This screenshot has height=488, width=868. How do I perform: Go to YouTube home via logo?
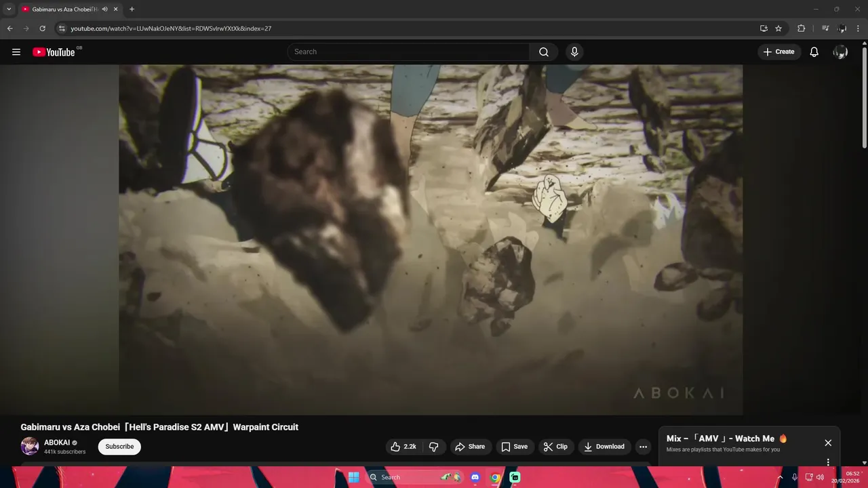tap(54, 52)
